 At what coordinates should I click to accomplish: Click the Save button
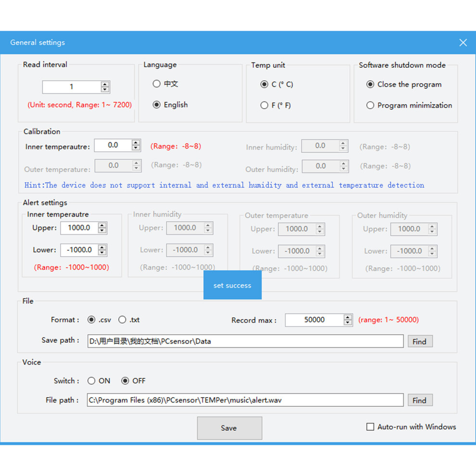tap(229, 428)
